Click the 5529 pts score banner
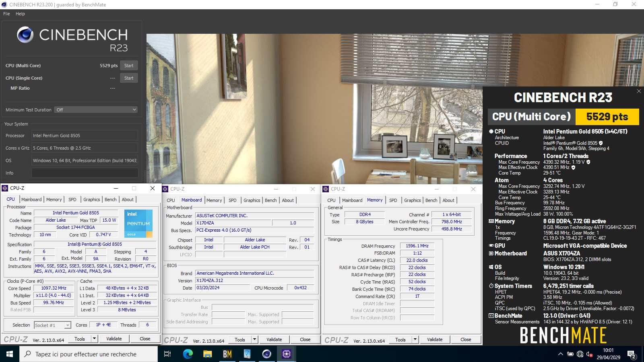Image resolution: width=644 pixels, height=362 pixels. click(x=607, y=117)
